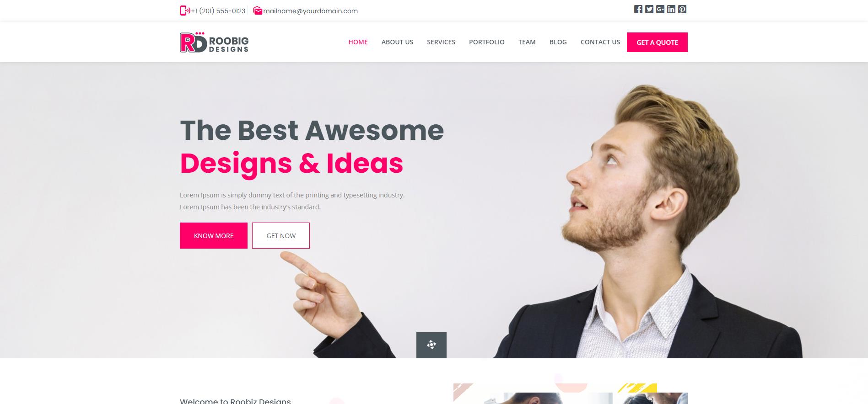Open the Contact Us page
The height and width of the screenshot is (404, 868).
pos(600,42)
